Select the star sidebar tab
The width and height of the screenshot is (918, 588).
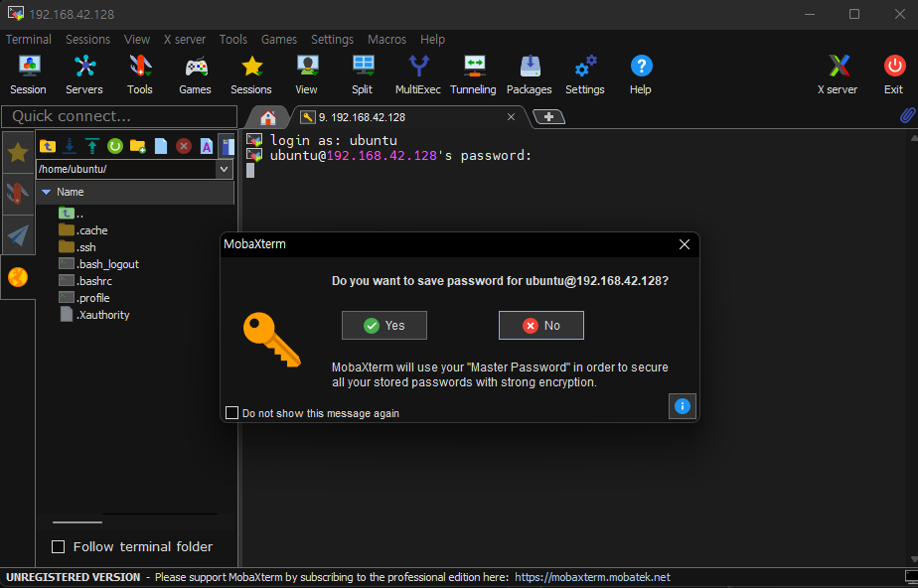coord(18,153)
